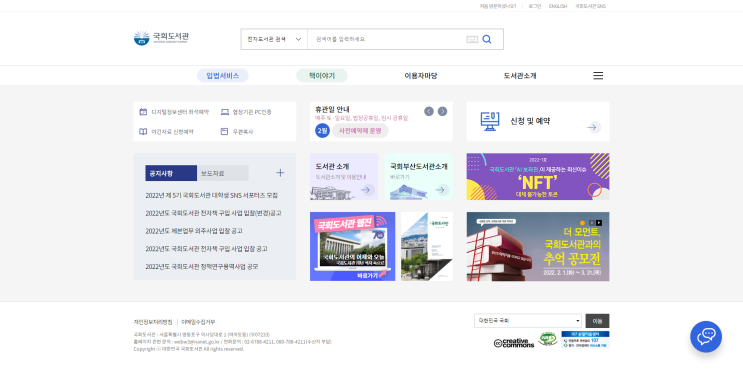
Task: Show the next 휴관일 안내 slide
Action: coord(442,111)
